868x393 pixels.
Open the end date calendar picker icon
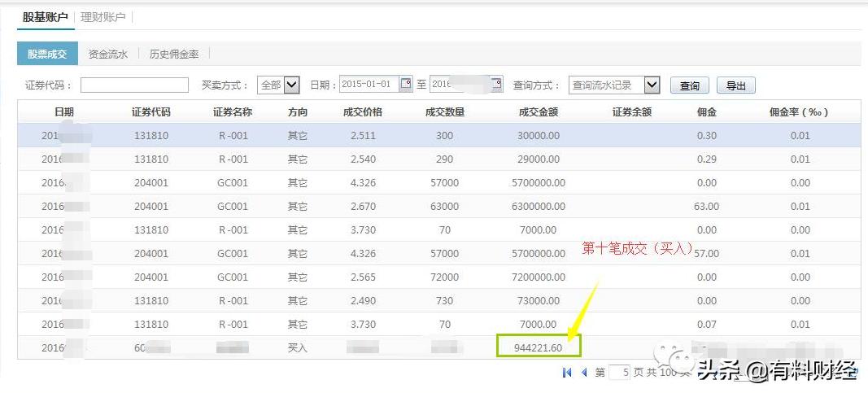496,84
